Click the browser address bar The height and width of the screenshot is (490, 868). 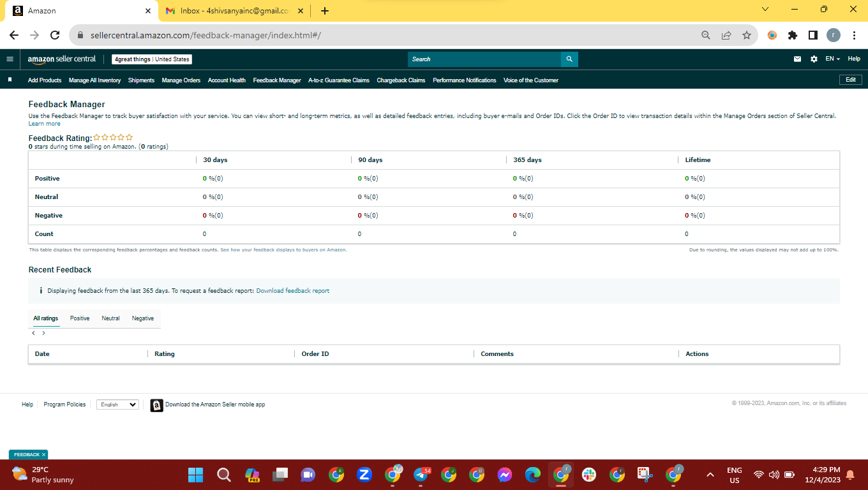click(383, 35)
